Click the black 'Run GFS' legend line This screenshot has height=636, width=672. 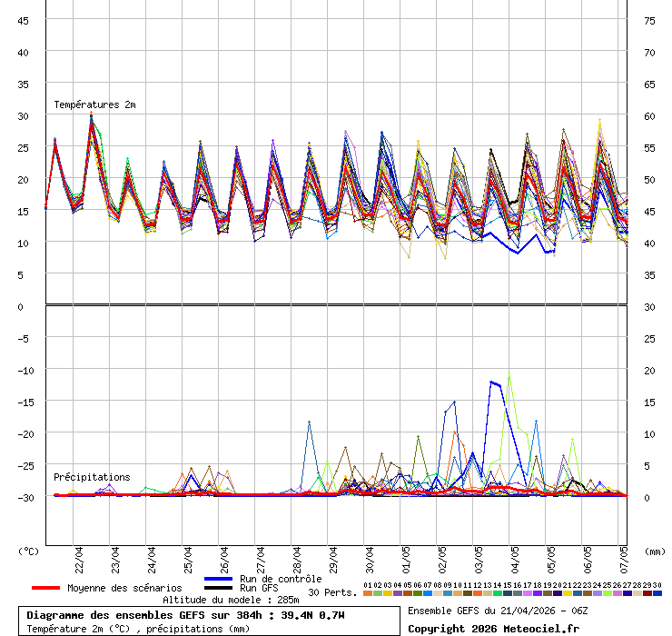click(218, 589)
